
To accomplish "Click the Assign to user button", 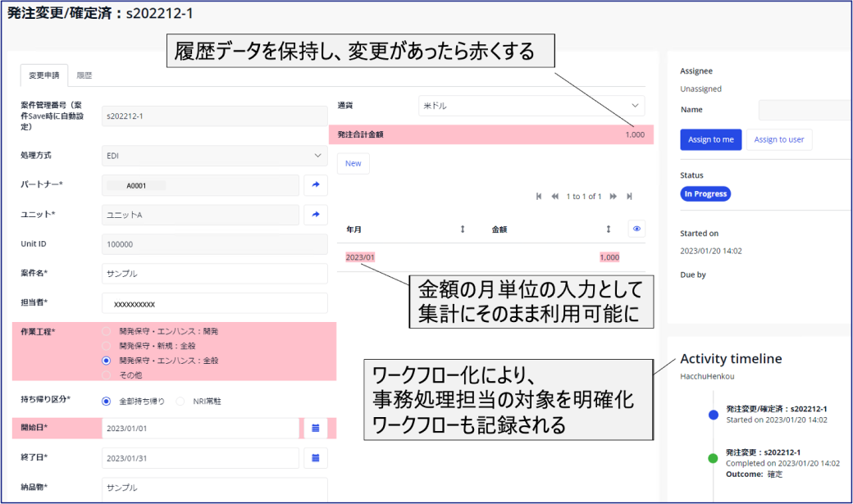I will coord(778,139).
